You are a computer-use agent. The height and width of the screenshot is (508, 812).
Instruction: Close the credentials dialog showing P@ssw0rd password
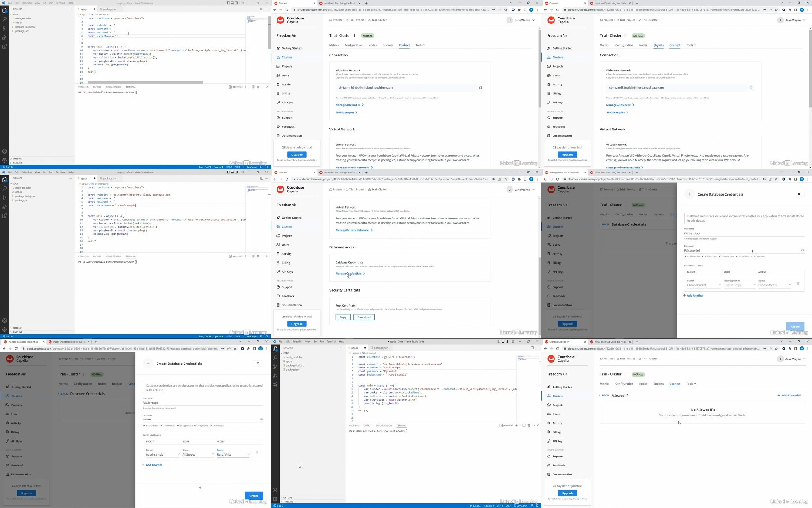coord(799,194)
